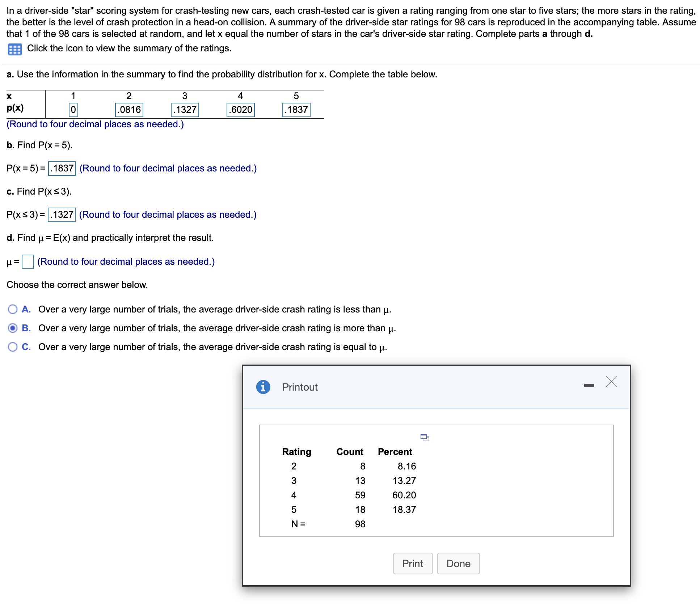The height and width of the screenshot is (604, 700).
Task: Click the P(x=5) answer box showing .1837
Action: click(61, 168)
